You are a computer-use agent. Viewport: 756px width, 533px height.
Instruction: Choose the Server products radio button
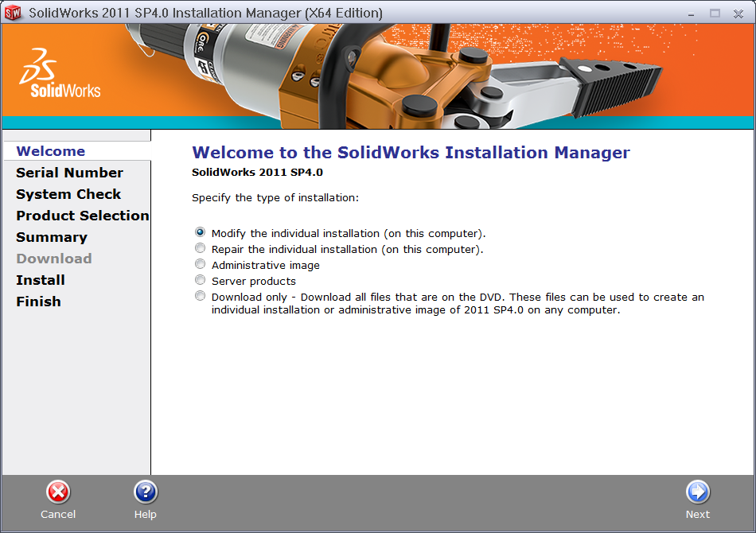point(200,281)
